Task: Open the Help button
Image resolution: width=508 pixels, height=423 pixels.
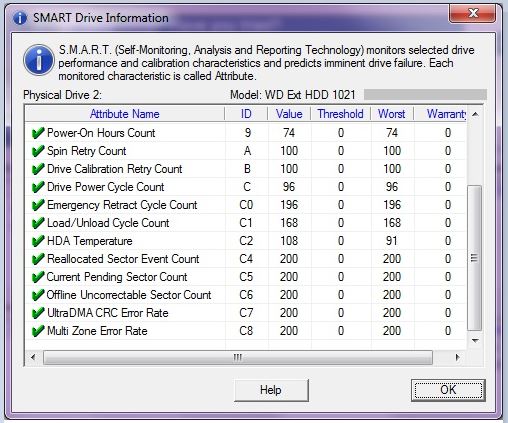Action: pos(271,390)
